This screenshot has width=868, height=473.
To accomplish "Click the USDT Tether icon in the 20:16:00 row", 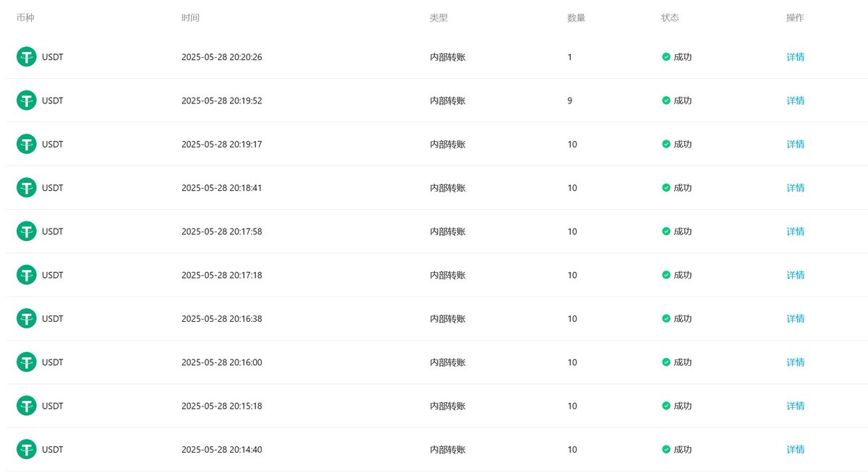I will pyautogui.click(x=27, y=362).
